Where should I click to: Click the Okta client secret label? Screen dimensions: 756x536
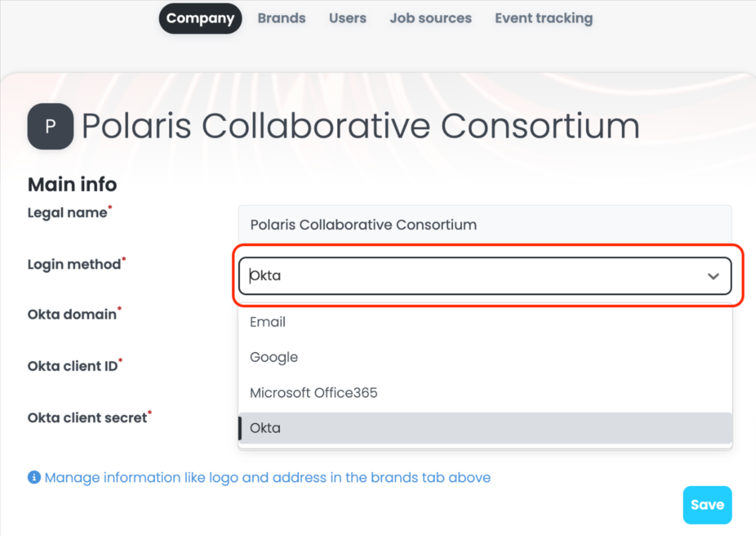pos(86,417)
